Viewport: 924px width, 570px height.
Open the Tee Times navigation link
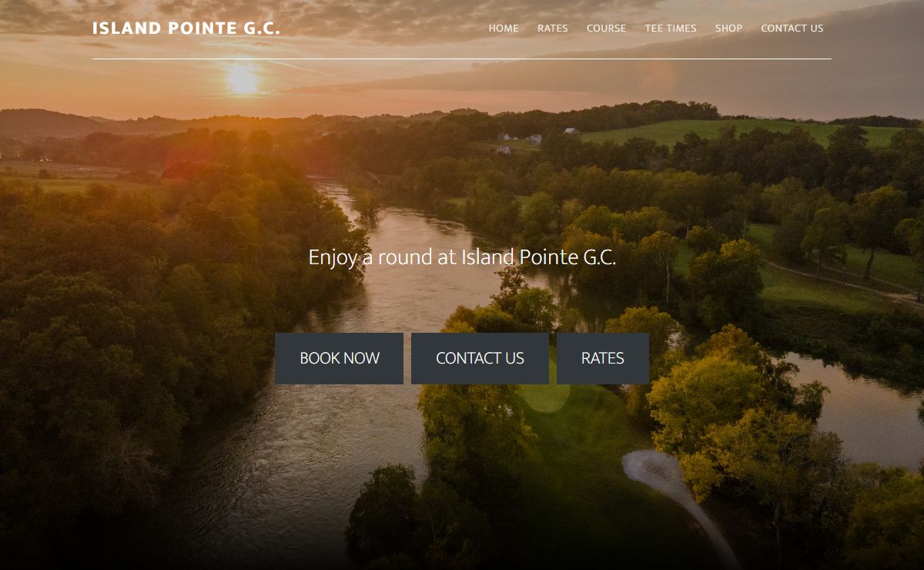tap(671, 28)
